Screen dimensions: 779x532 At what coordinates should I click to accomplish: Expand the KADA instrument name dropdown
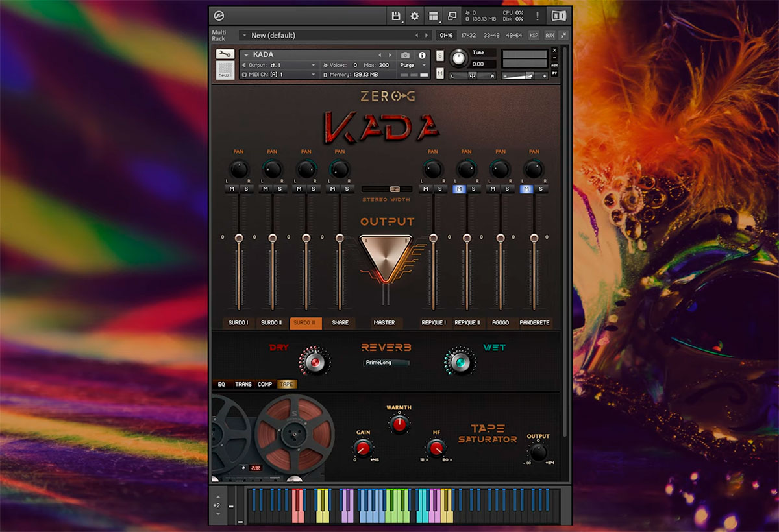247,55
